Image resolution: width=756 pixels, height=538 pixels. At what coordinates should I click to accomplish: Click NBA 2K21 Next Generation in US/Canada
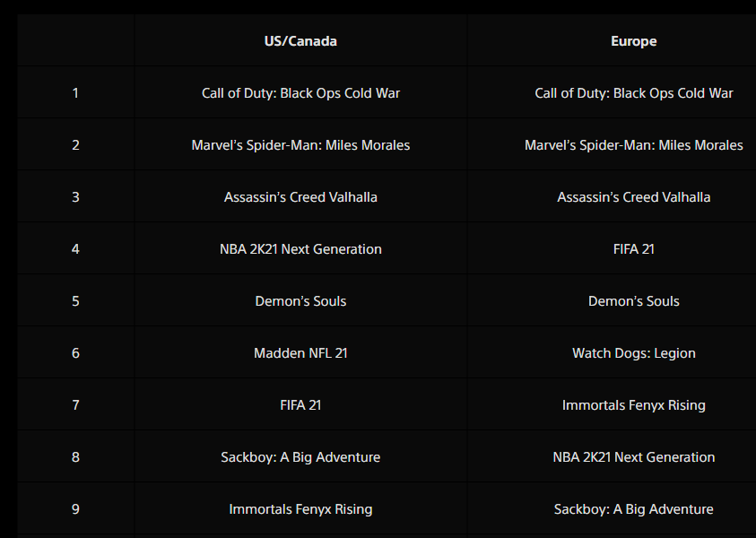coord(300,249)
